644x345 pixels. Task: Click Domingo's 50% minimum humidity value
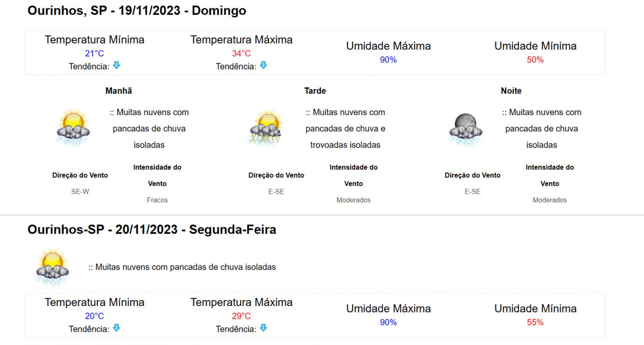pos(535,60)
